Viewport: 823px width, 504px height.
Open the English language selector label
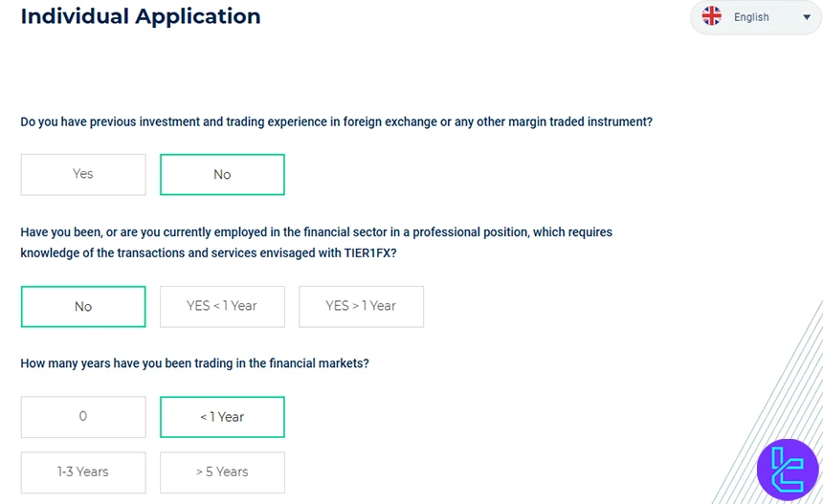(x=751, y=17)
